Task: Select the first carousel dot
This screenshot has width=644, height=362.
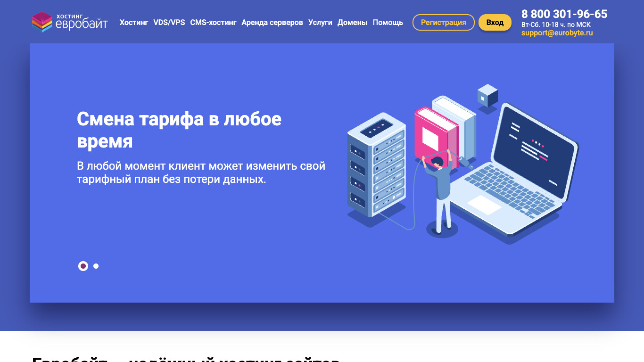Action: tap(83, 266)
